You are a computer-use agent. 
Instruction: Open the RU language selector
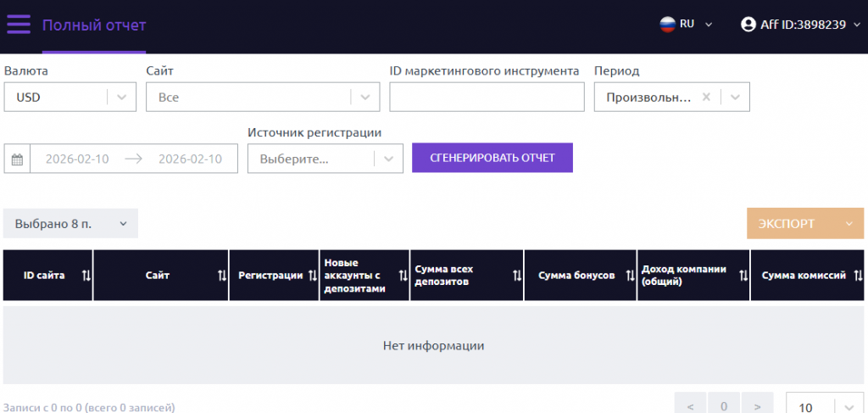pyautogui.click(x=687, y=25)
